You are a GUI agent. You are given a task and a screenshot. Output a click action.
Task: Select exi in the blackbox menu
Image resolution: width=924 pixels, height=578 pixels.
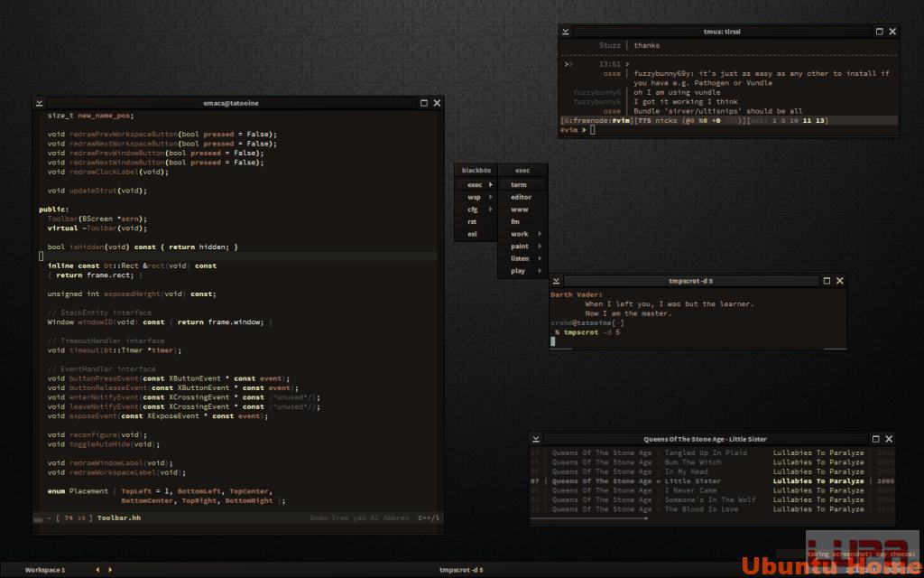pos(473,234)
